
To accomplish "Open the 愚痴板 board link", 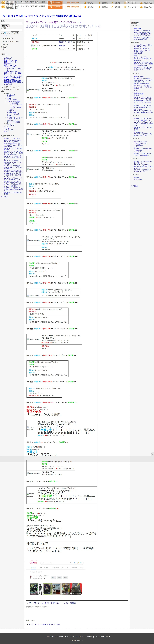I will coord(9,116).
